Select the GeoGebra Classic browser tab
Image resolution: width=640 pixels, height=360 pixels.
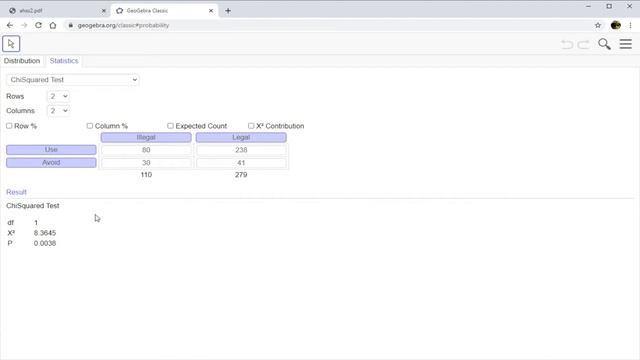(x=164, y=11)
